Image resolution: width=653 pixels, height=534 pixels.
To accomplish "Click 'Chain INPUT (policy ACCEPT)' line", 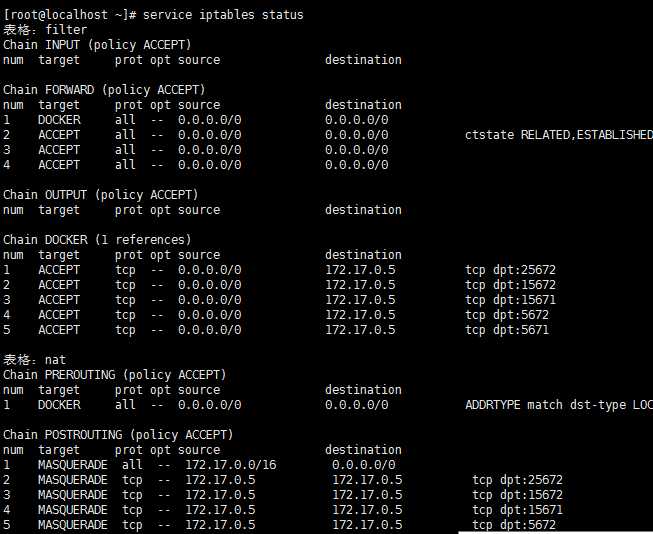I will [x=97, y=45].
